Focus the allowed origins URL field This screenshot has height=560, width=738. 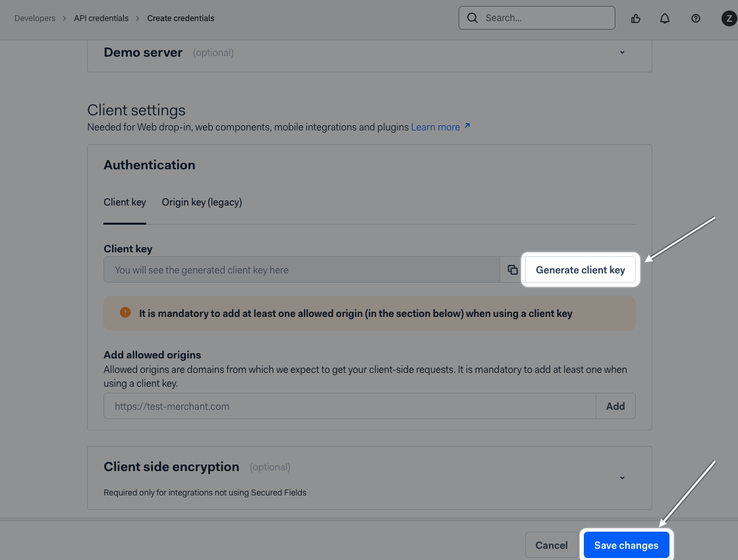(x=350, y=406)
